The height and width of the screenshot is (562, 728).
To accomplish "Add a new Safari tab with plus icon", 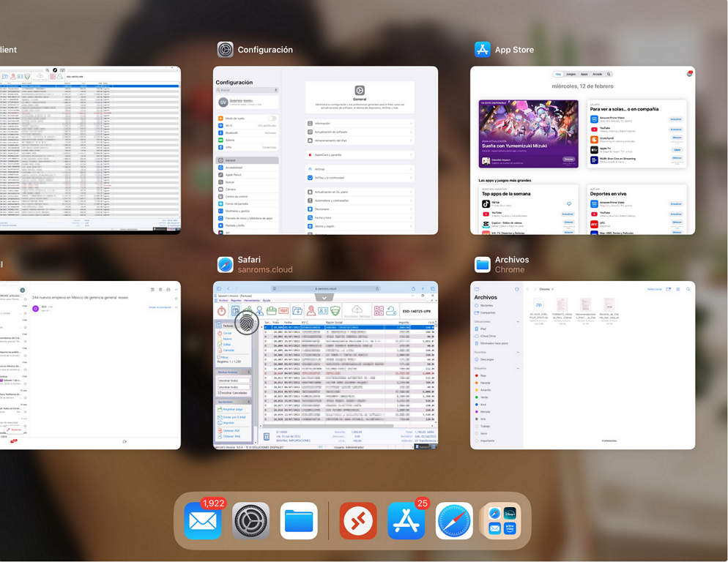I will click(x=423, y=288).
